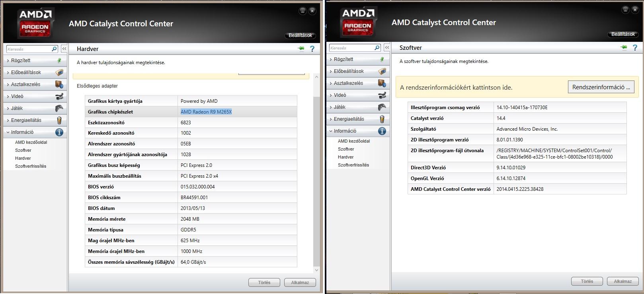
Task: Click the Energiaellátás battery icon in left window
Action: click(59, 120)
